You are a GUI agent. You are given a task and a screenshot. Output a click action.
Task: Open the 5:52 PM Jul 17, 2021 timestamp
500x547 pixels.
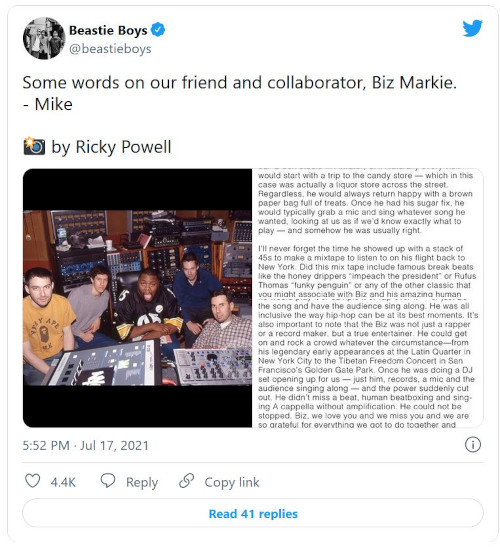coord(85,445)
